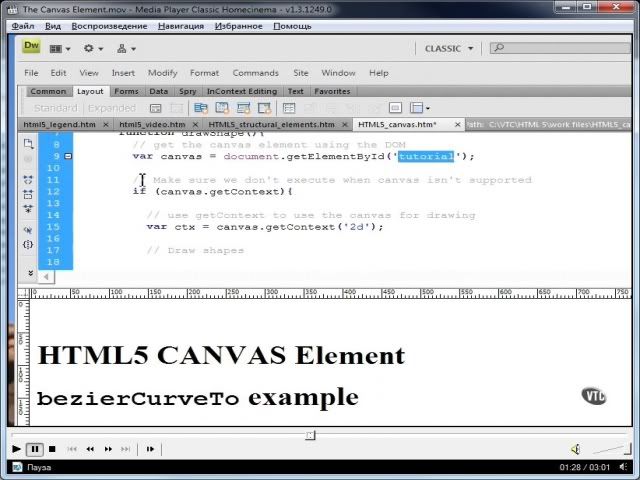Close the html5_video.htm tab
This screenshot has width=640, height=480.
(195, 124)
